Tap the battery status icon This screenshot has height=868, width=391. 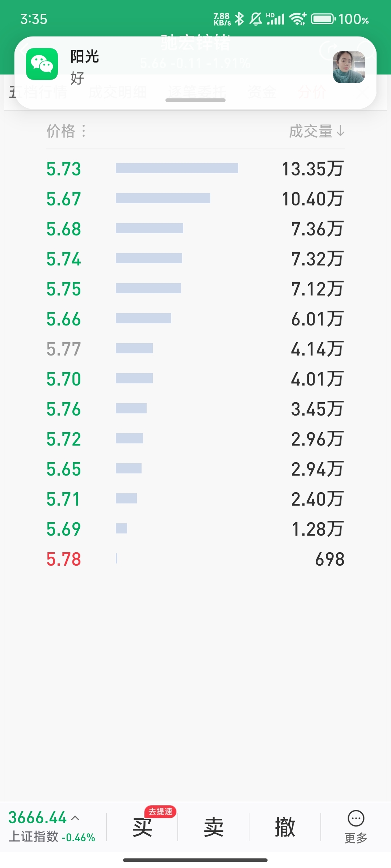pos(323,19)
